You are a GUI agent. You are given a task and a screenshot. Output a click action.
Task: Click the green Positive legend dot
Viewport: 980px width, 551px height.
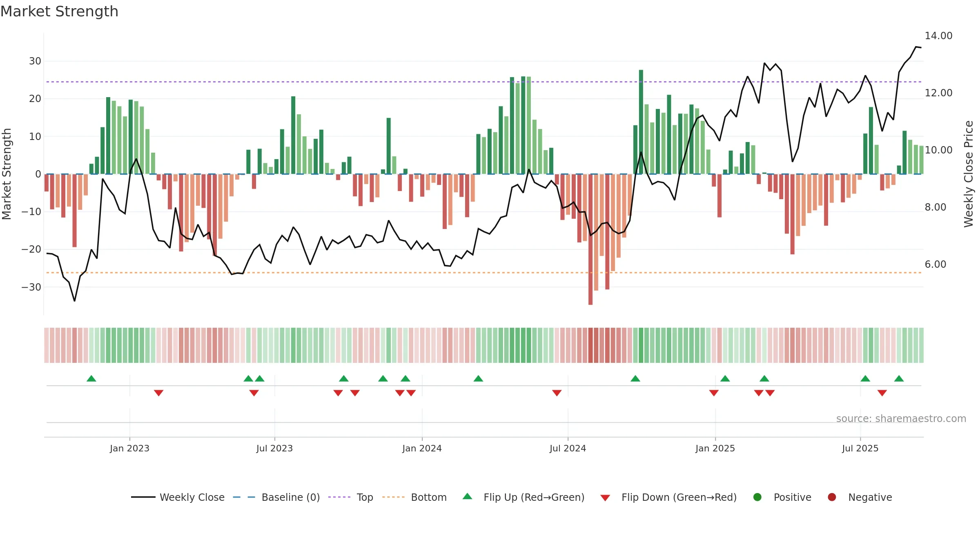point(757,497)
